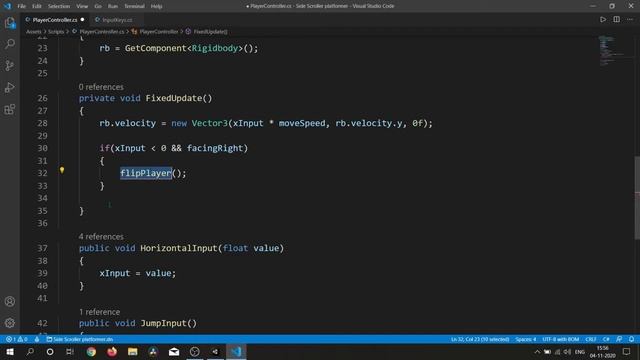Open the Accounts menu icon
The width and height of the screenshot is (640, 360).
pos(10,302)
